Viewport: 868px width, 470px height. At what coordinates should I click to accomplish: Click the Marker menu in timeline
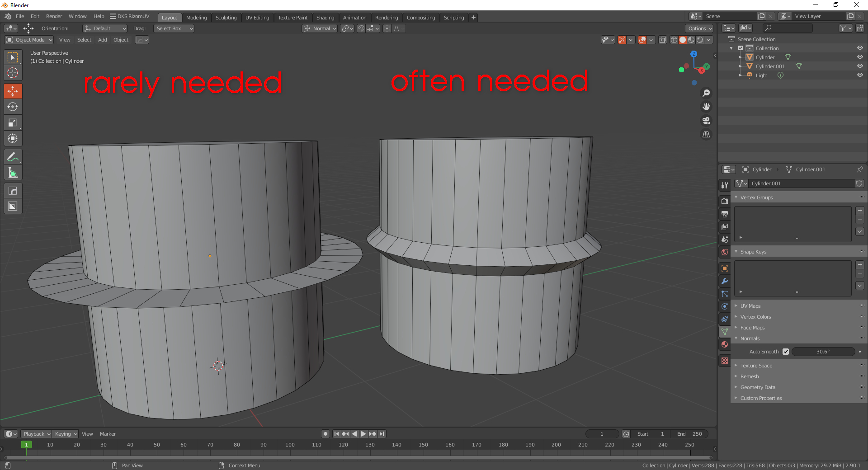pyautogui.click(x=108, y=434)
